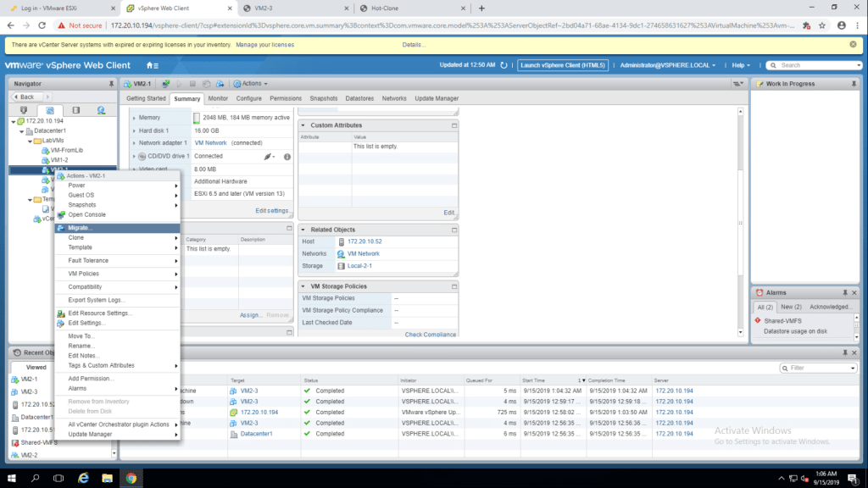Collapse the Related Objects panel
The image size is (868, 488).
pyautogui.click(x=303, y=230)
